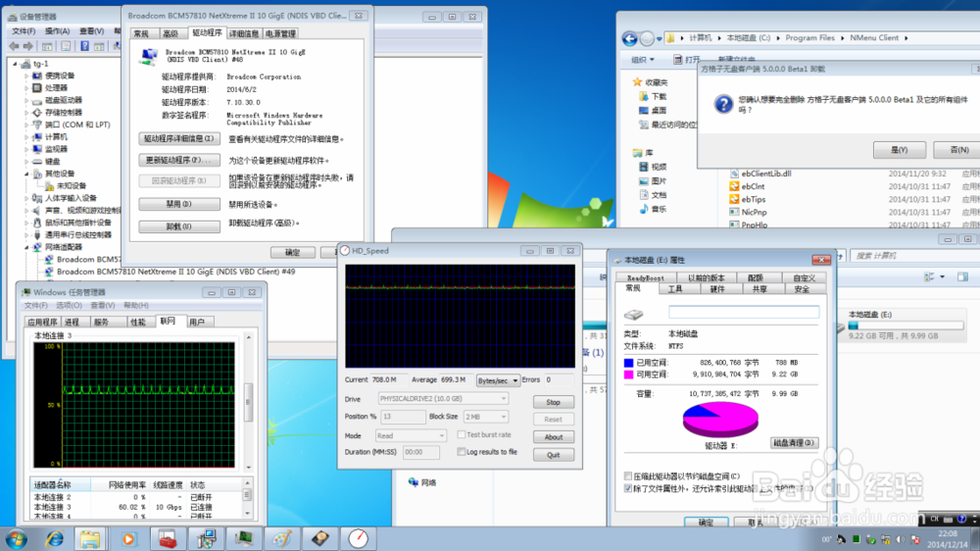The width and height of the screenshot is (980, 551).
Task: Check 压缩此驱动器以节约磁盘空间 checkbox
Action: (627, 476)
